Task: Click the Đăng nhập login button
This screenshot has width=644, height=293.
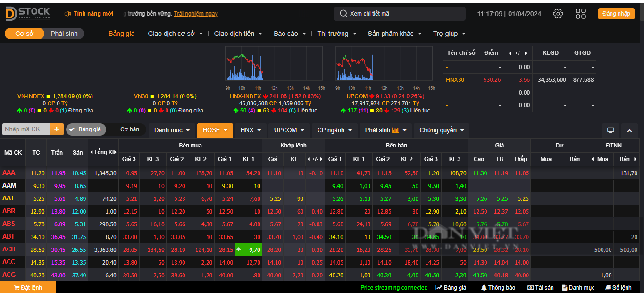Action: point(616,14)
